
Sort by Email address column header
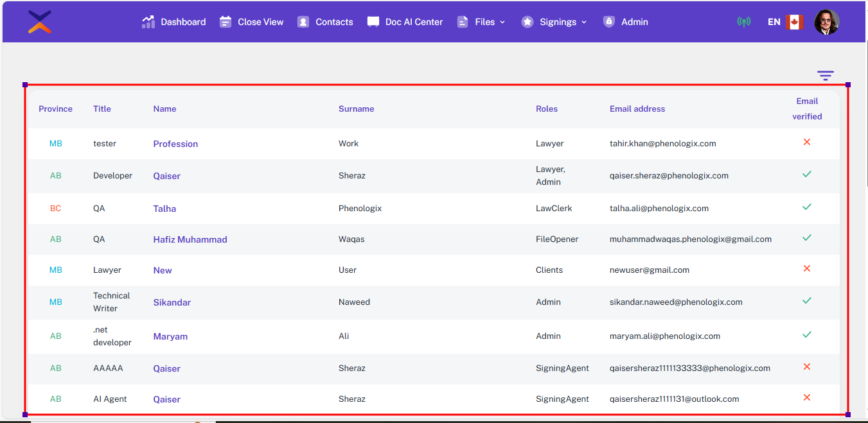click(x=637, y=109)
